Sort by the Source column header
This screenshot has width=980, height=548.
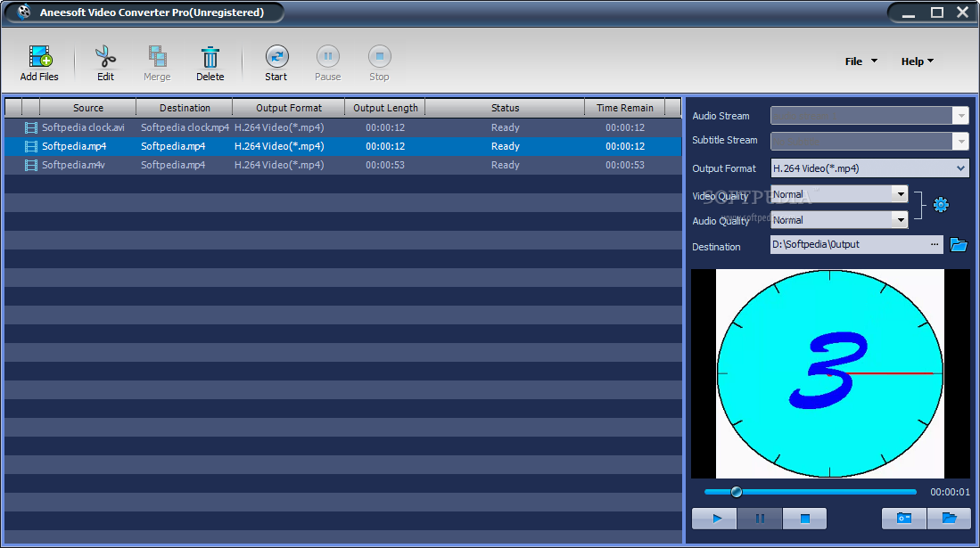pos(87,108)
